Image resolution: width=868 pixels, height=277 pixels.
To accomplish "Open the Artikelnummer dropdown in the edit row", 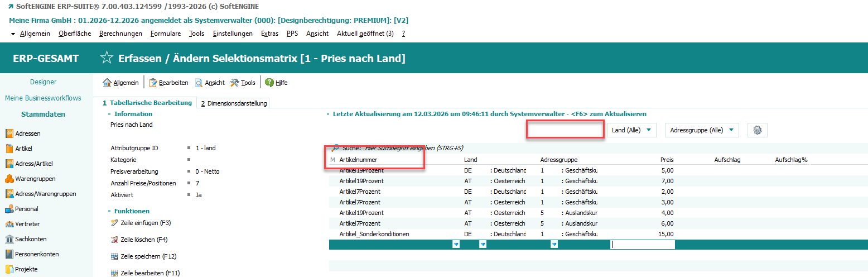I will pyautogui.click(x=456, y=245).
